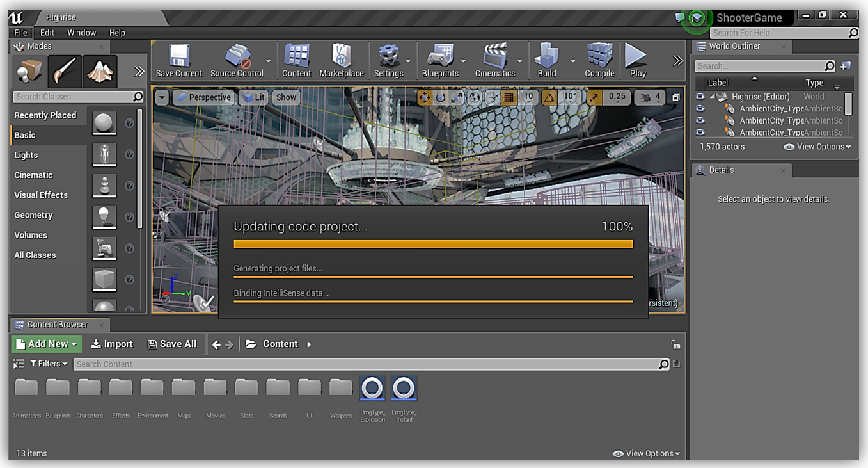Open the Perspective viewport dropdown
This screenshot has width=868, height=468.
tap(203, 97)
